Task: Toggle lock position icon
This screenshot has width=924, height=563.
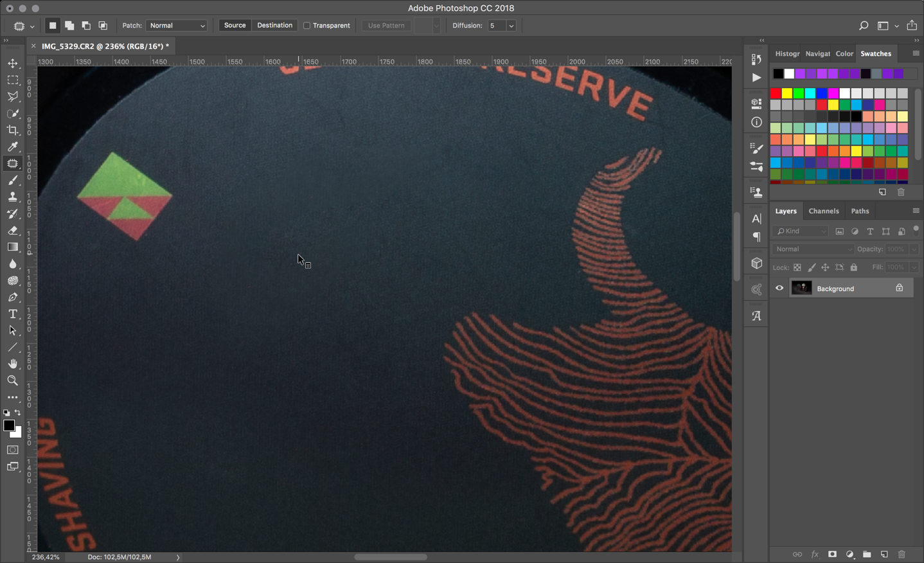Action: pyautogui.click(x=826, y=267)
